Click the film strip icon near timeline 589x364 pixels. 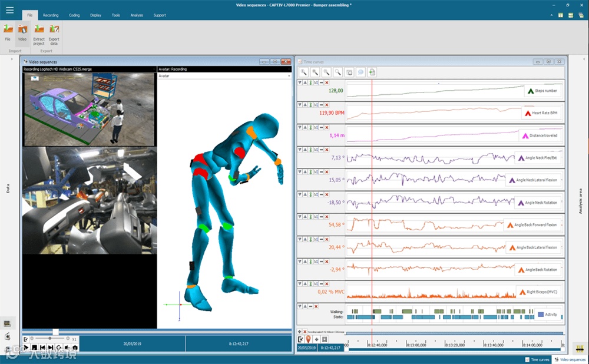click(324, 339)
